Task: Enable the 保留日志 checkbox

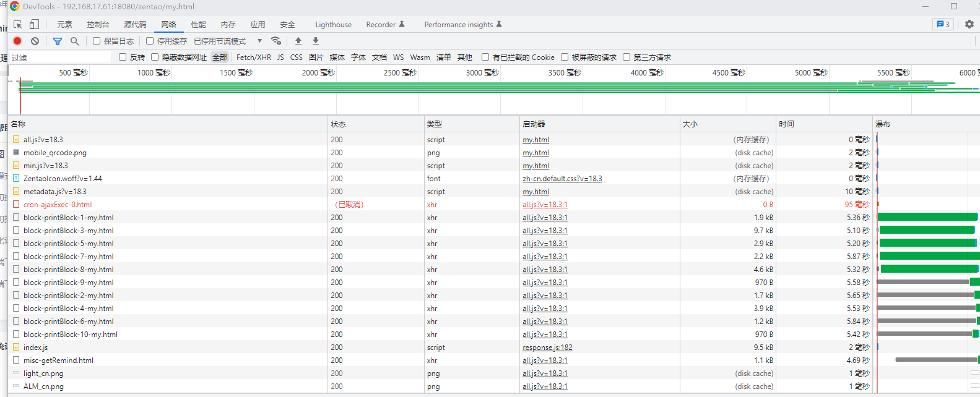Action: 97,41
